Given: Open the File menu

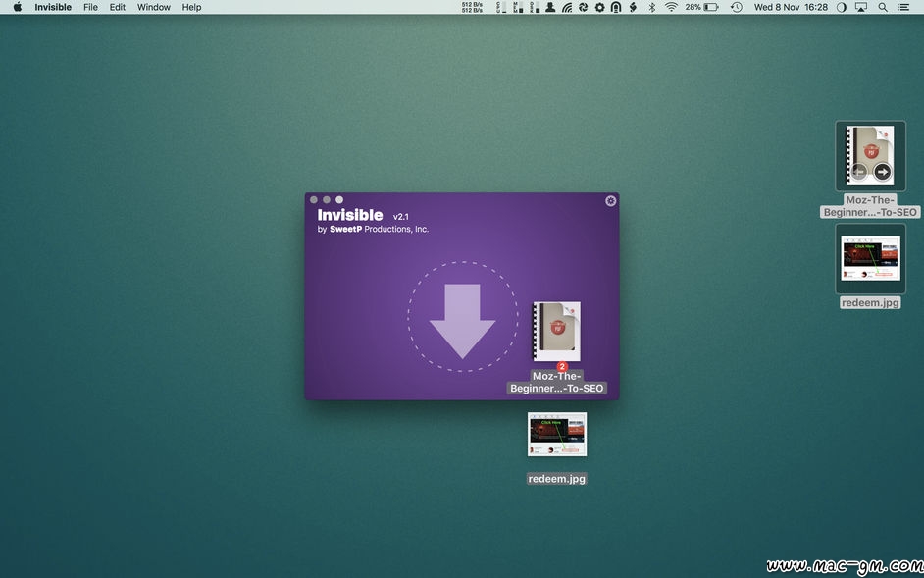Looking at the screenshot, I should click(91, 7).
